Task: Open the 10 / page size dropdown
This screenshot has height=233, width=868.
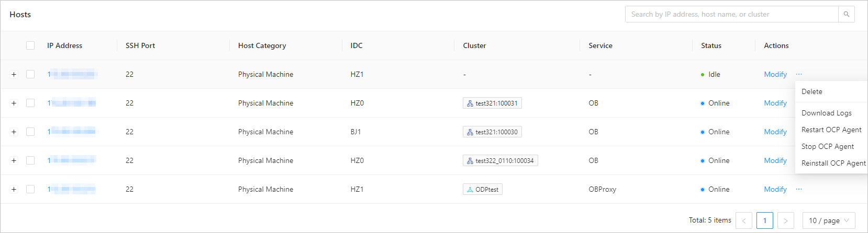Action: [x=829, y=220]
